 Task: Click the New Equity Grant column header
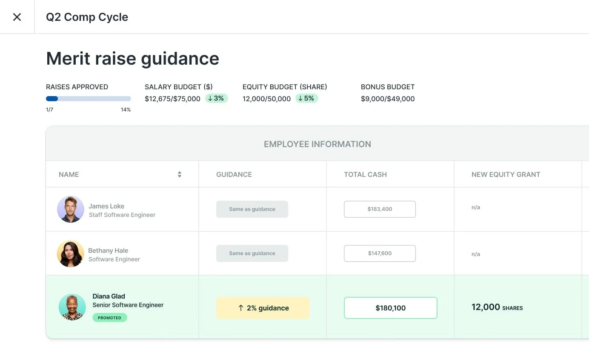pyautogui.click(x=506, y=174)
